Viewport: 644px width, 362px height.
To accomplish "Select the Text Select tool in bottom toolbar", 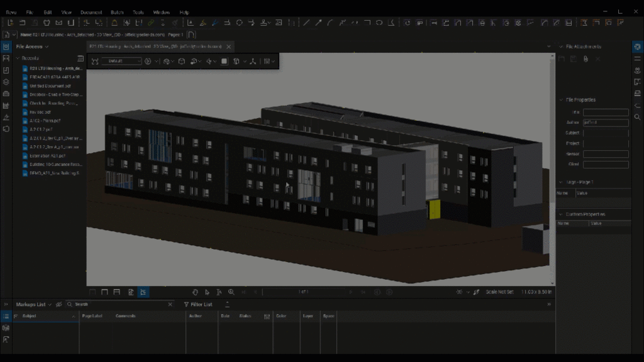I will (x=218, y=292).
